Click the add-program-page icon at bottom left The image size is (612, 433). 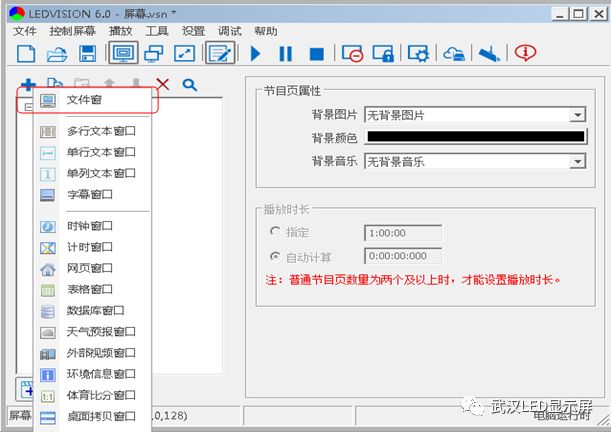(x=26, y=388)
